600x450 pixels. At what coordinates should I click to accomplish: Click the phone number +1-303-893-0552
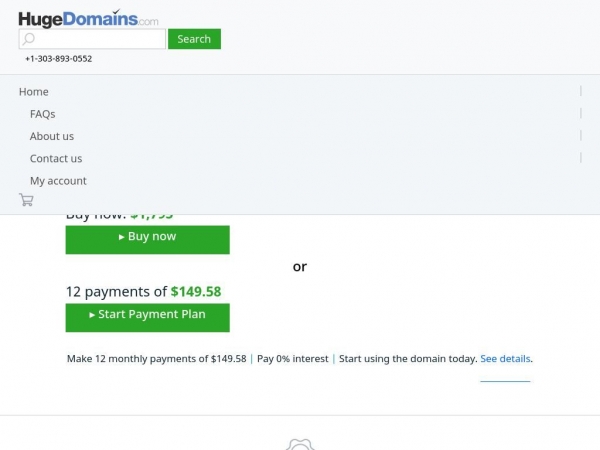pos(59,59)
